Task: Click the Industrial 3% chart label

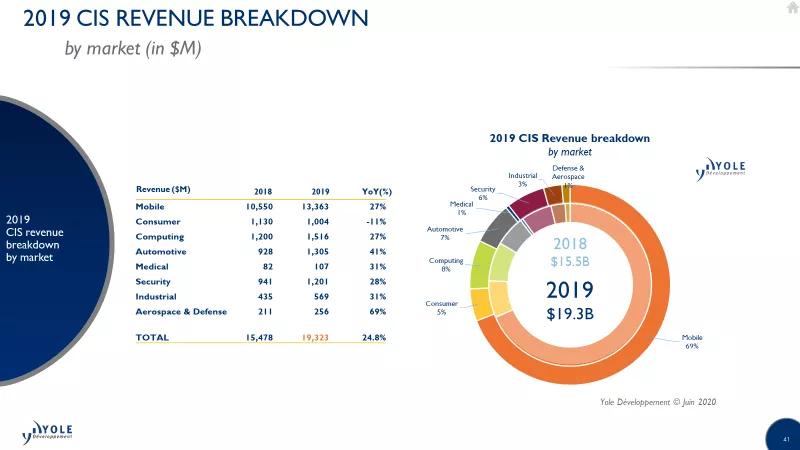Action: click(522, 180)
